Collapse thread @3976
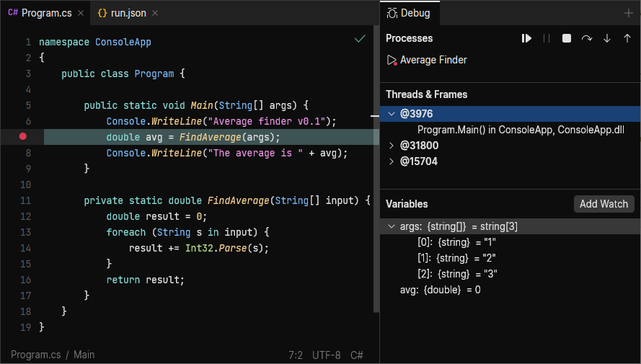Viewport: 641px width, 364px height. click(x=392, y=114)
